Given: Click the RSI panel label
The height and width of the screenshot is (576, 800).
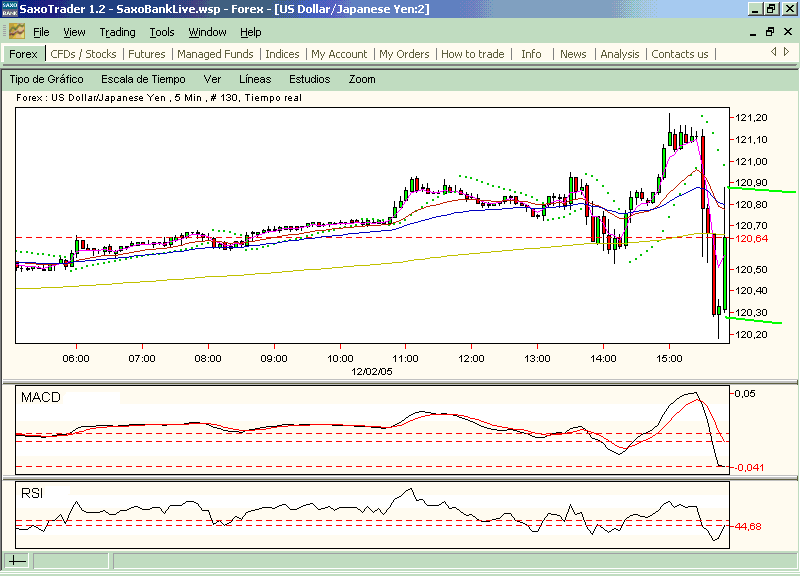Looking at the screenshot, I should [32, 493].
